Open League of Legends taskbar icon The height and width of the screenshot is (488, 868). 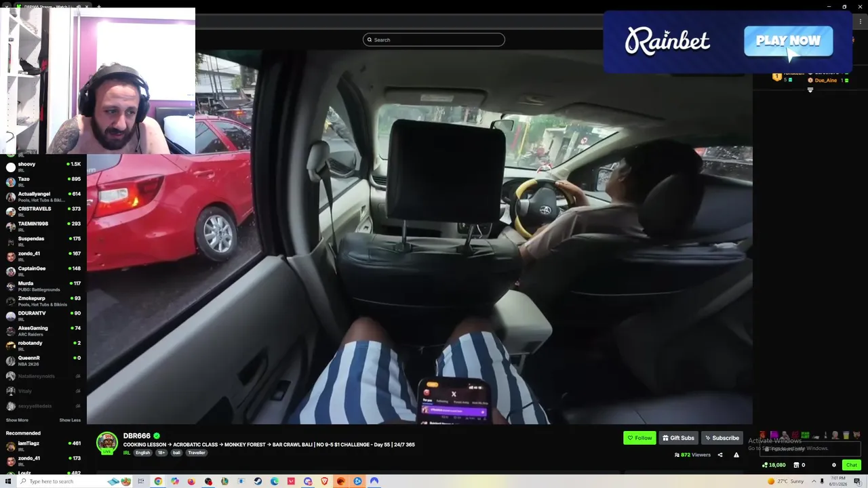pyautogui.click(x=224, y=481)
